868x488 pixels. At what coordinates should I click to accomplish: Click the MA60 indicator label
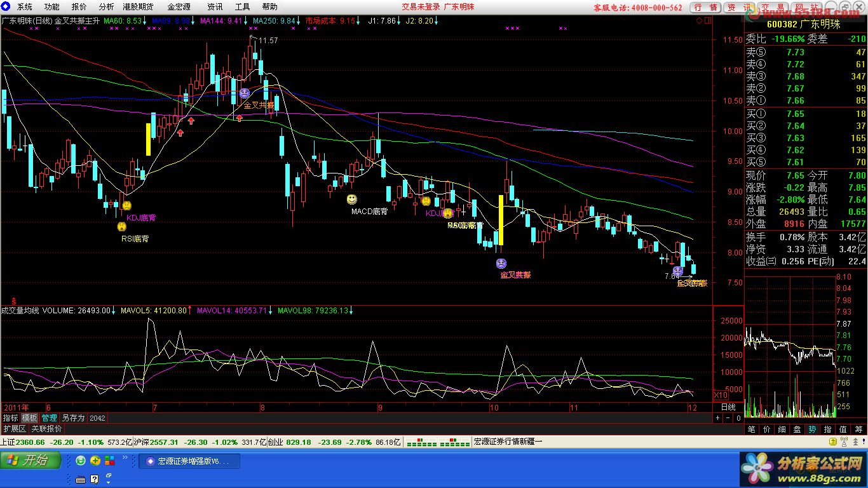[125, 20]
